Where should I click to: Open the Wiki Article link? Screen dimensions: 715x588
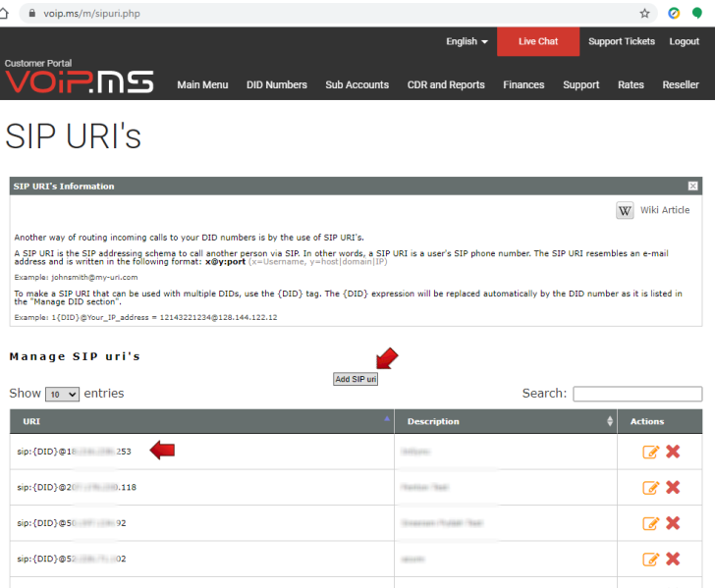point(665,210)
